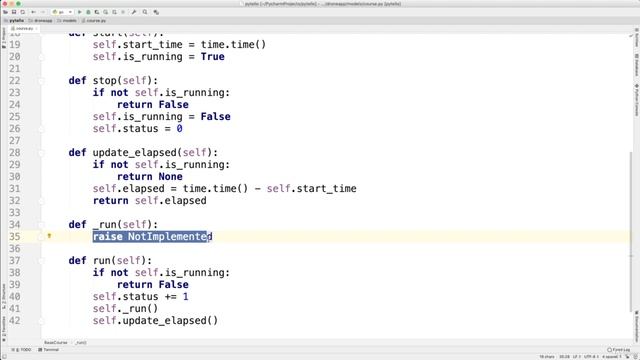Viewport: 640px width, 360px height.
Task: Click the fold end marker at line 20
Action: (x=41, y=57)
